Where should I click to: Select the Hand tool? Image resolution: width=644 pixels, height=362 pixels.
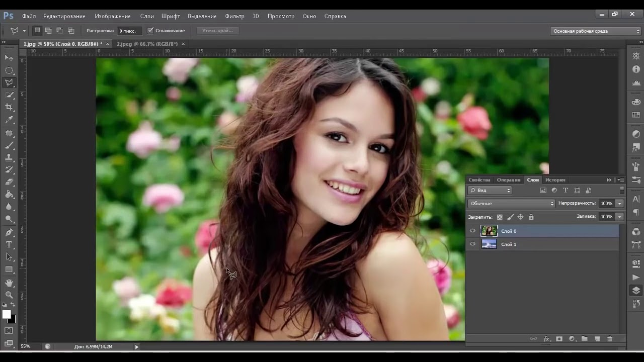(9, 283)
